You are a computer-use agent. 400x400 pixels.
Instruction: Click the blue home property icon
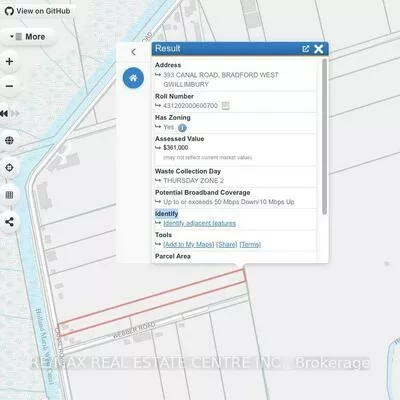[x=133, y=78]
